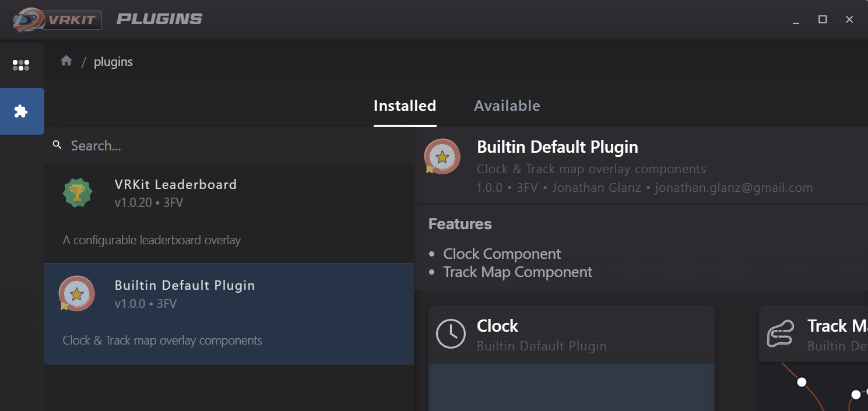Click 'Track Map Component' feature bullet
868x411 pixels.
pyautogui.click(x=518, y=272)
